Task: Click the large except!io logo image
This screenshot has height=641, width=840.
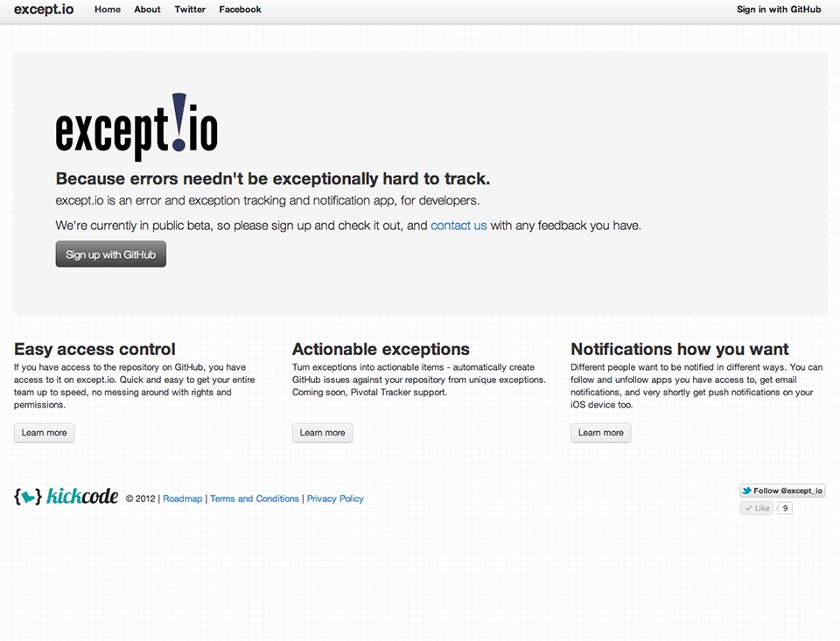Action: pos(136,128)
